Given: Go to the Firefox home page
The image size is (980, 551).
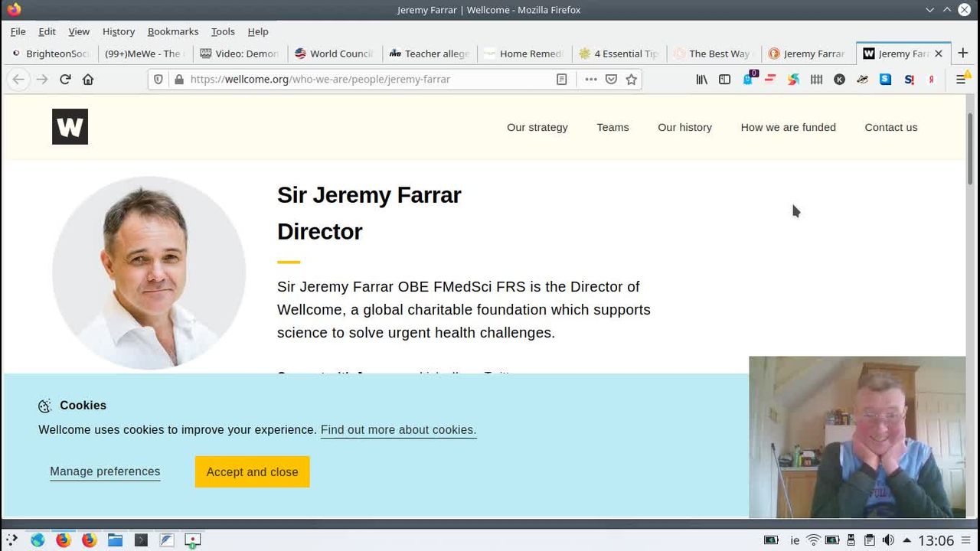Looking at the screenshot, I should click(x=88, y=80).
